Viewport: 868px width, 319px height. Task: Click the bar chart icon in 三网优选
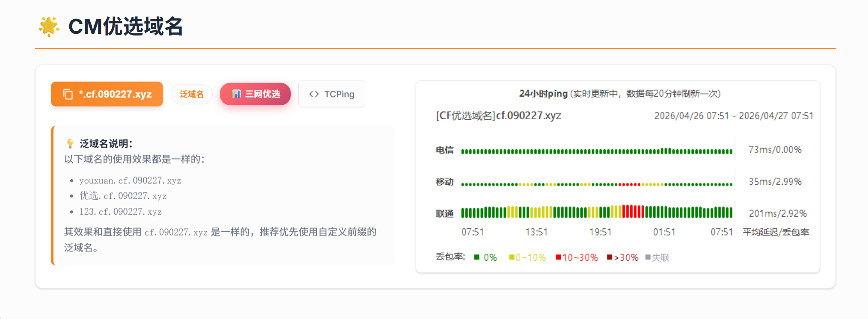point(236,94)
